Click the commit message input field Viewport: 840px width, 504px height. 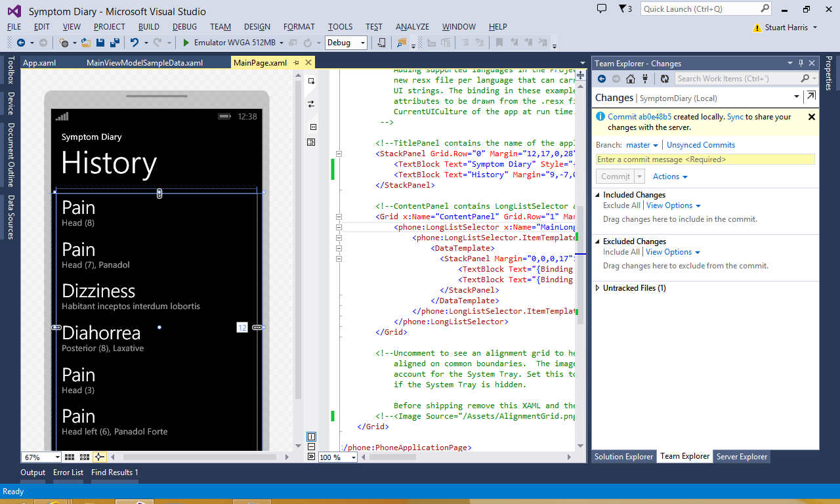point(705,159)
